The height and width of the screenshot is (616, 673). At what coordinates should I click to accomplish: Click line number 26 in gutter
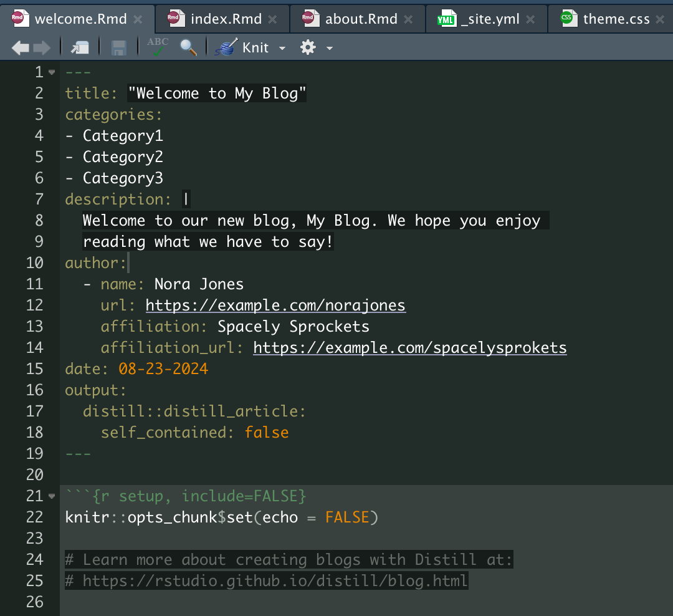point(35,602)
